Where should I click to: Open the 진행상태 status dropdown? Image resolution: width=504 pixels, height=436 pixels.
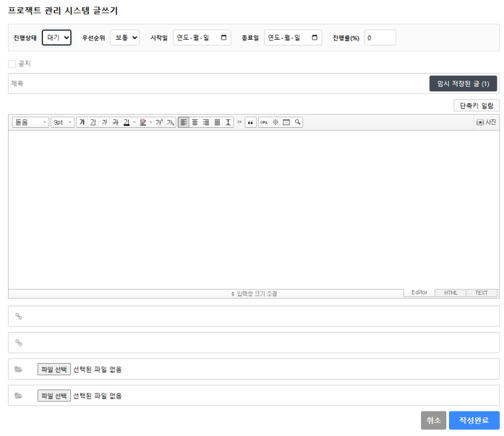(56, 38)
